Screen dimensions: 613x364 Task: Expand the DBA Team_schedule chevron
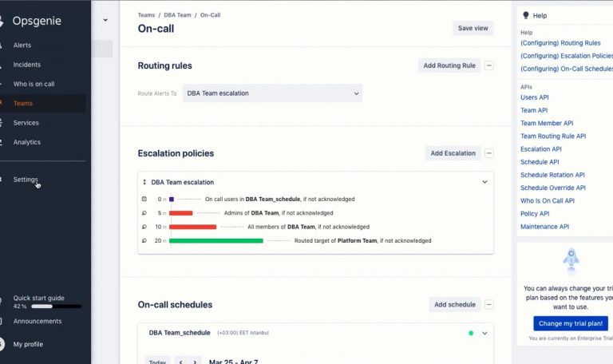[484, 333]
